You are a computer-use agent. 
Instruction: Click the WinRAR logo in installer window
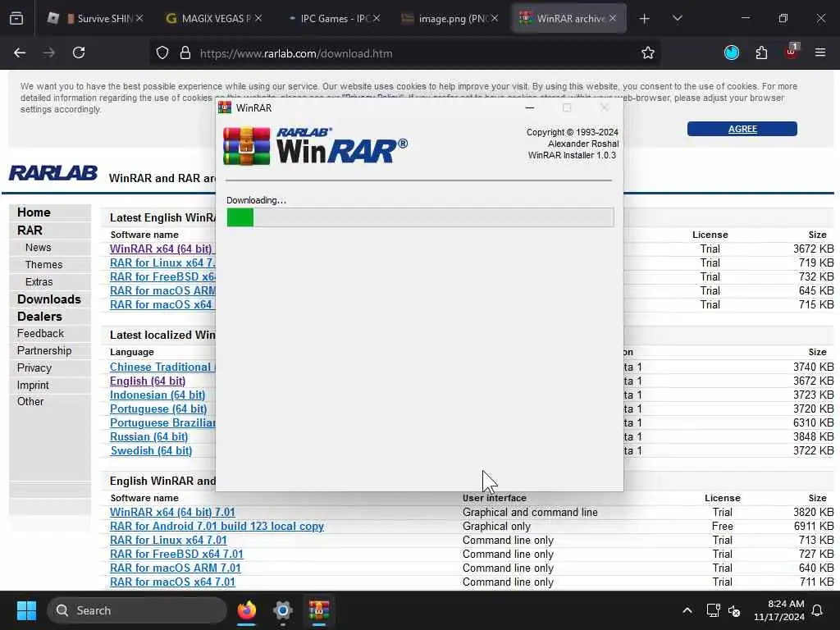tap(315, 146)
